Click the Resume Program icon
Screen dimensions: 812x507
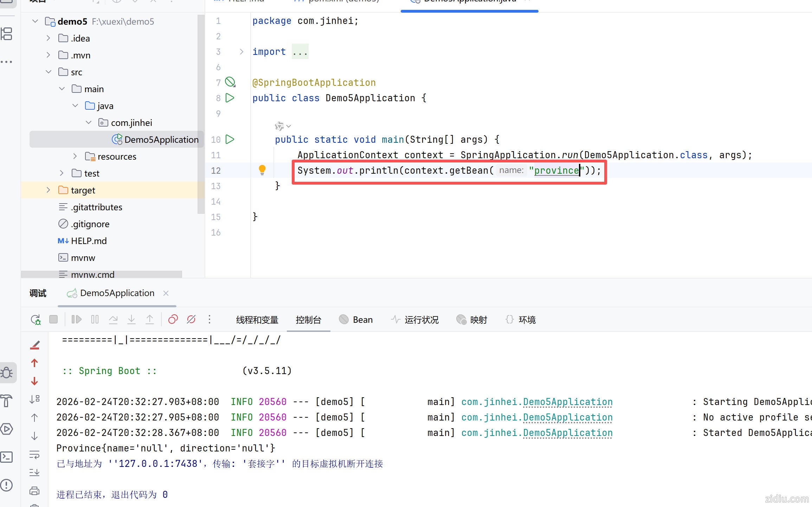(x=76, y=319)
